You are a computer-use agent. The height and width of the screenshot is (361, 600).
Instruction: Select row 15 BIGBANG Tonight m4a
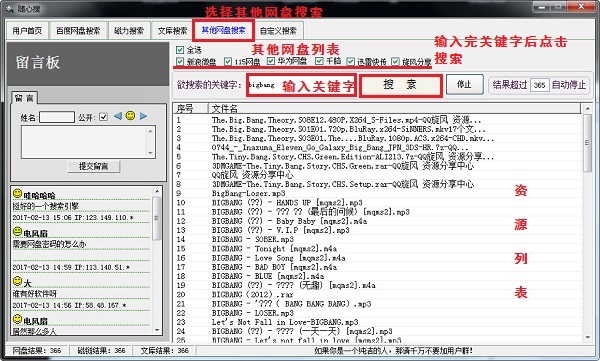click(x=377, y=248)
